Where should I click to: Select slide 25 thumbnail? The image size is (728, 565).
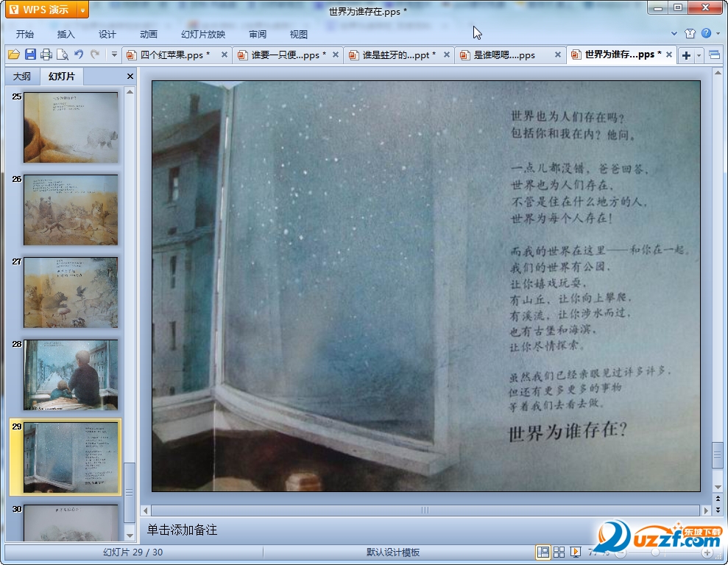[71, 127]
